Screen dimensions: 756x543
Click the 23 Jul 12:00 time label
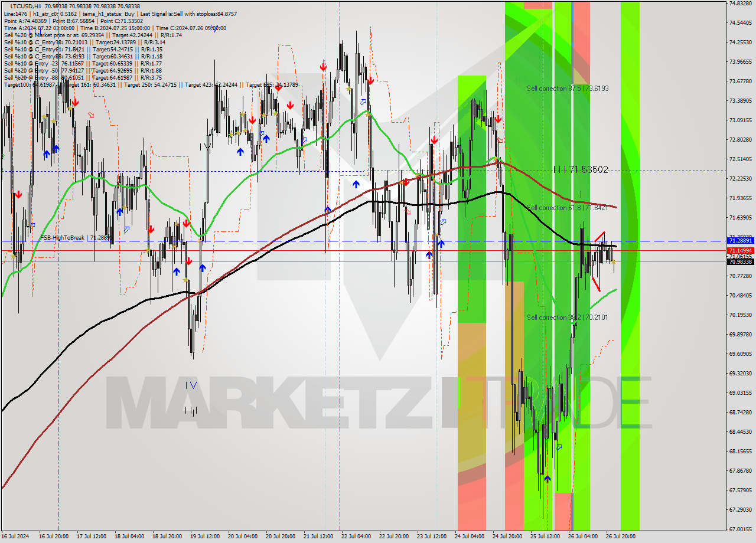click(432, 537)
